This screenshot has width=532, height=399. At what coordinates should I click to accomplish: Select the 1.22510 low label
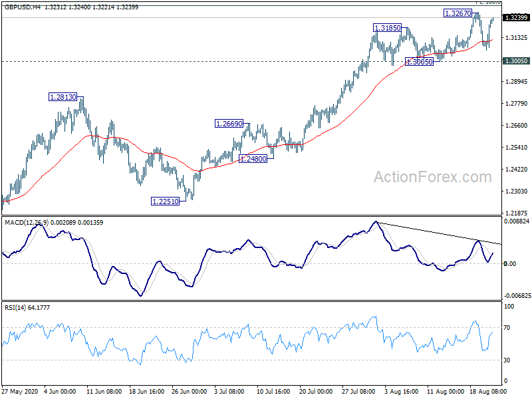coord(165,201)
